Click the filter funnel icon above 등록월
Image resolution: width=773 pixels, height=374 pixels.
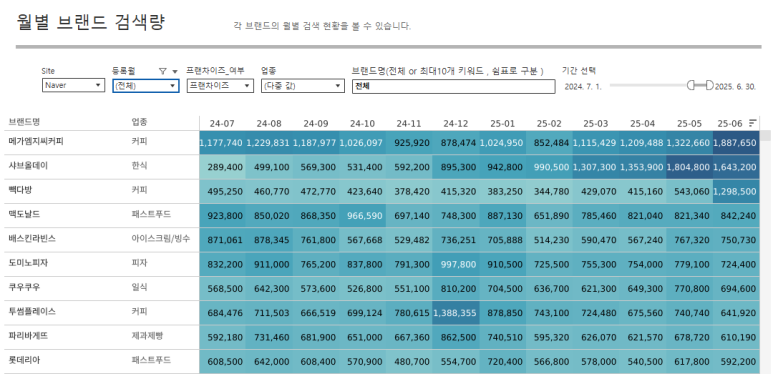pyautogui.click(x=163, y=71)
